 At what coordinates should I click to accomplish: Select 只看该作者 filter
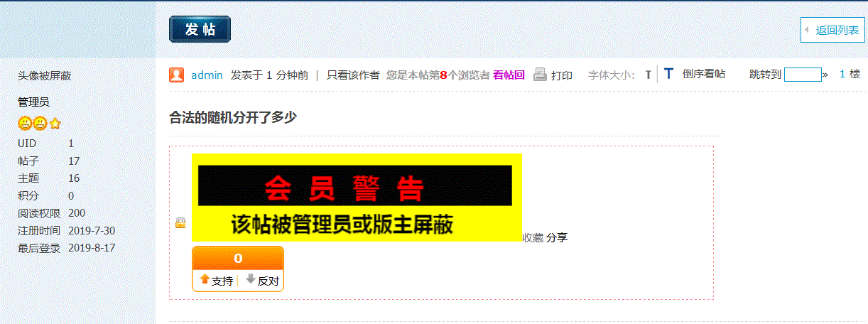(353, 75)
